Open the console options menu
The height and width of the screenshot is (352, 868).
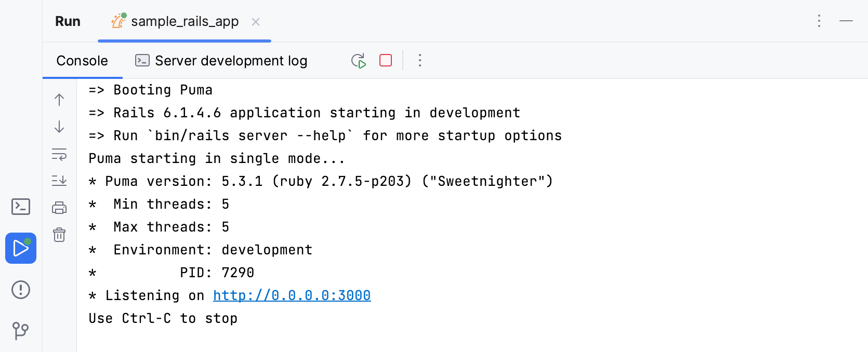[419, 60]
